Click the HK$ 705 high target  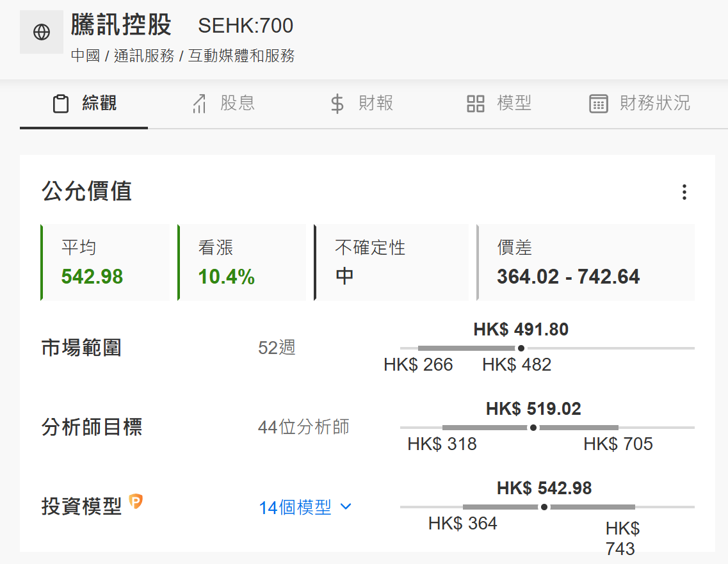pos(618,444)
